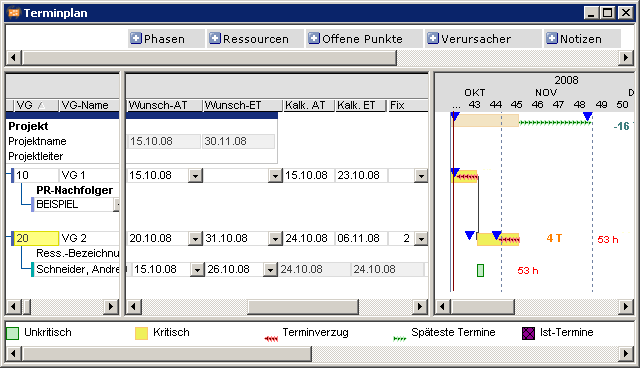Open Fix dropdown for VG 2
Image resolution: width=640 pixels, height=368 pixels.
[x=421, y=239]
